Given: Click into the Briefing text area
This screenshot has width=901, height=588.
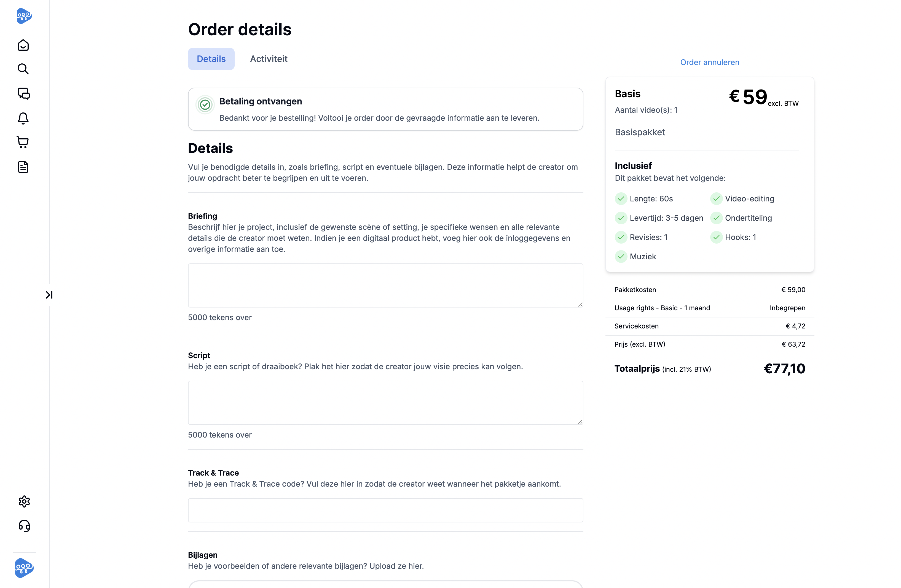Looking at the screenshot, I should click(x=385, y=285).
